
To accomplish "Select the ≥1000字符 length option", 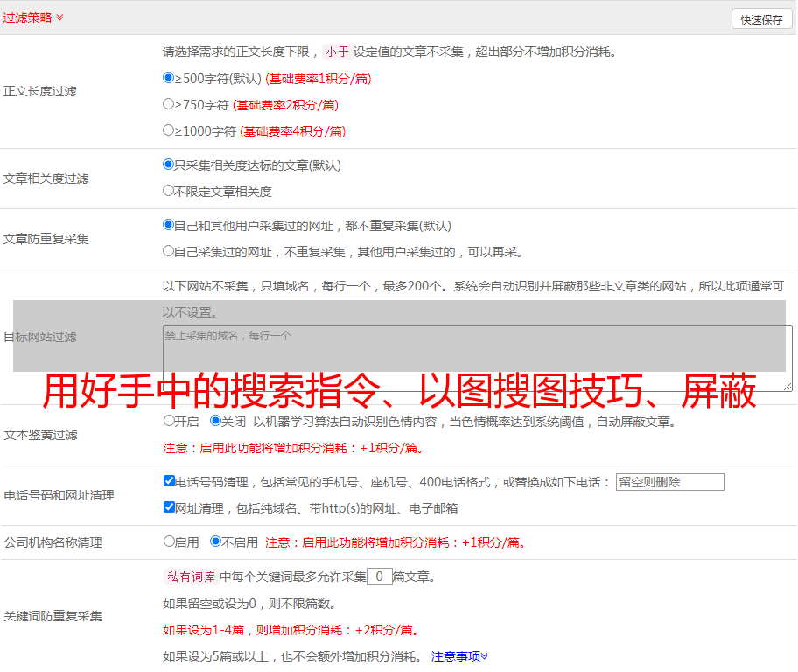I will (x=169, y=130).
